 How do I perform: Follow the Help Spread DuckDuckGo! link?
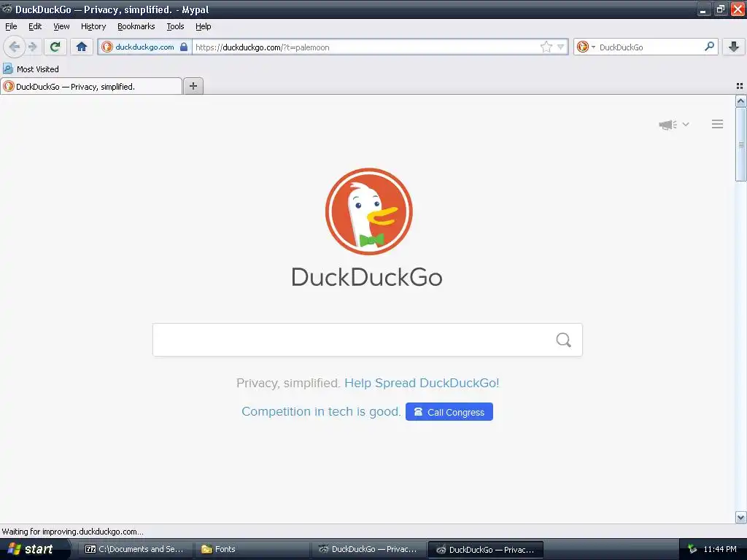point(422,383)
